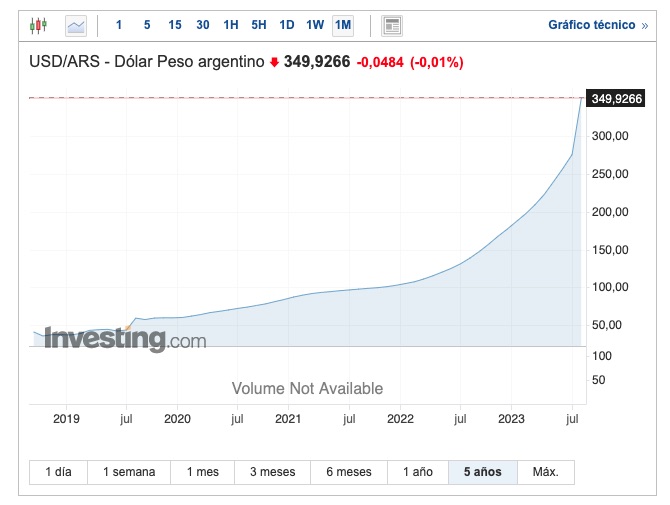Viewport: 670px width, 505px height.
Task: Click the Investing.com watermark logo
Action: (125, 339)
